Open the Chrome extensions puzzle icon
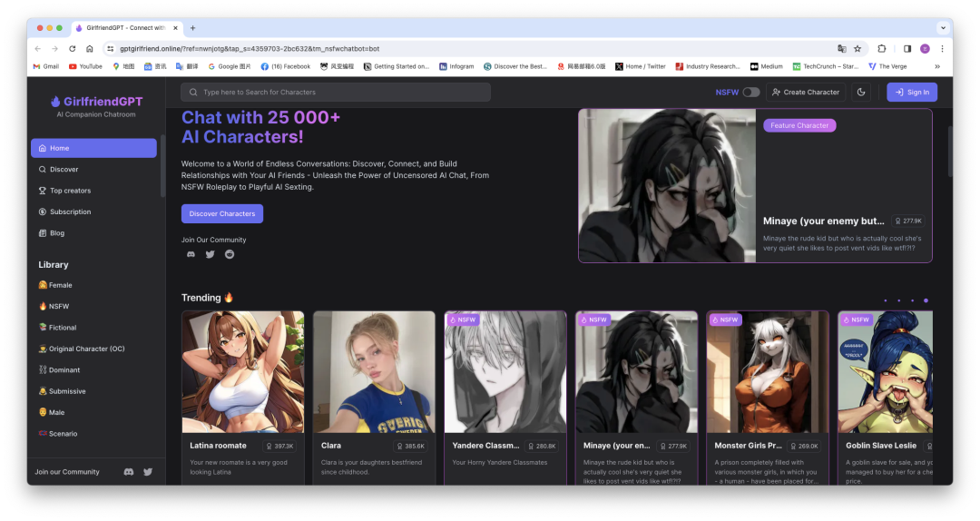This screenshot has width=980, height=521. pyautogui.click(x=882, y=49)
